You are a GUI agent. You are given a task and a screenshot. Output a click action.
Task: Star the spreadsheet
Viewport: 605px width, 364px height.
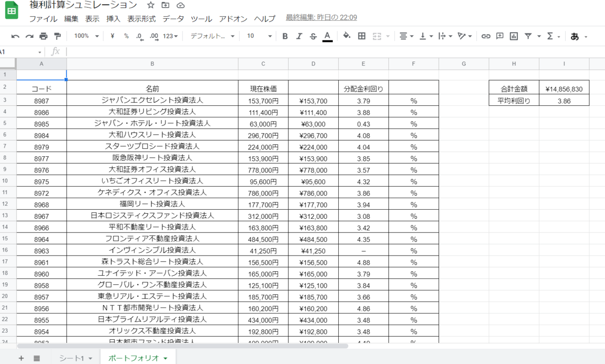(x=150, y=6)
